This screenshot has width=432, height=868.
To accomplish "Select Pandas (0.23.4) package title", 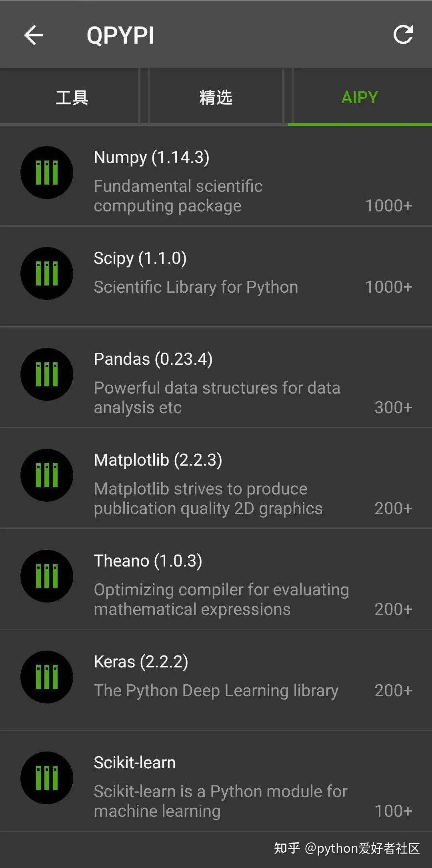I will coord(153,359).
